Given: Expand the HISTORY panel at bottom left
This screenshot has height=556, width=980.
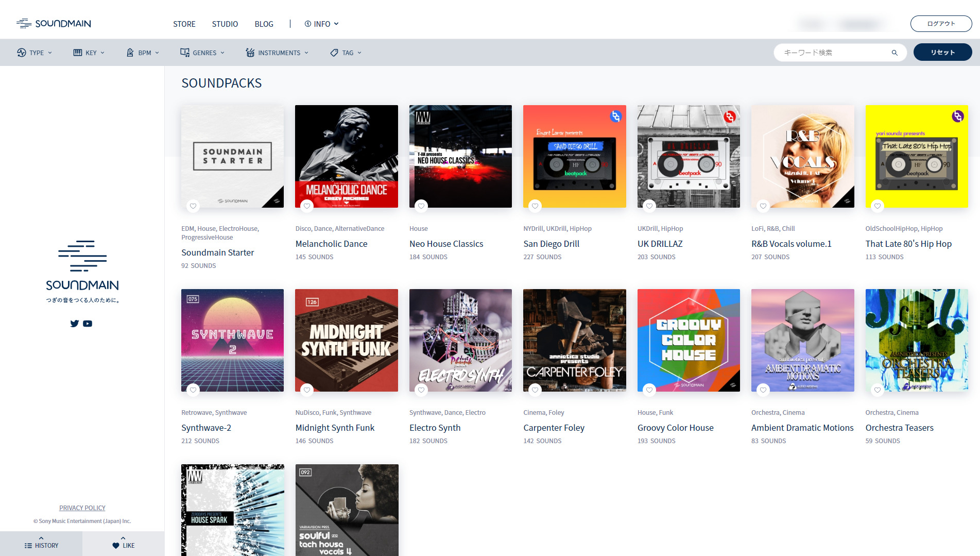Looking at the screenshot, I should pos(41,544).
